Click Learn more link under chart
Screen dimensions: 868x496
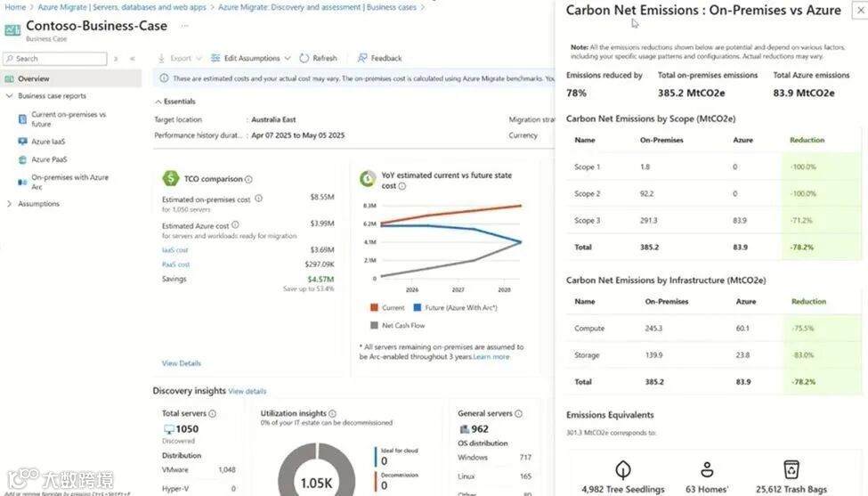click(x=491, y=357)
